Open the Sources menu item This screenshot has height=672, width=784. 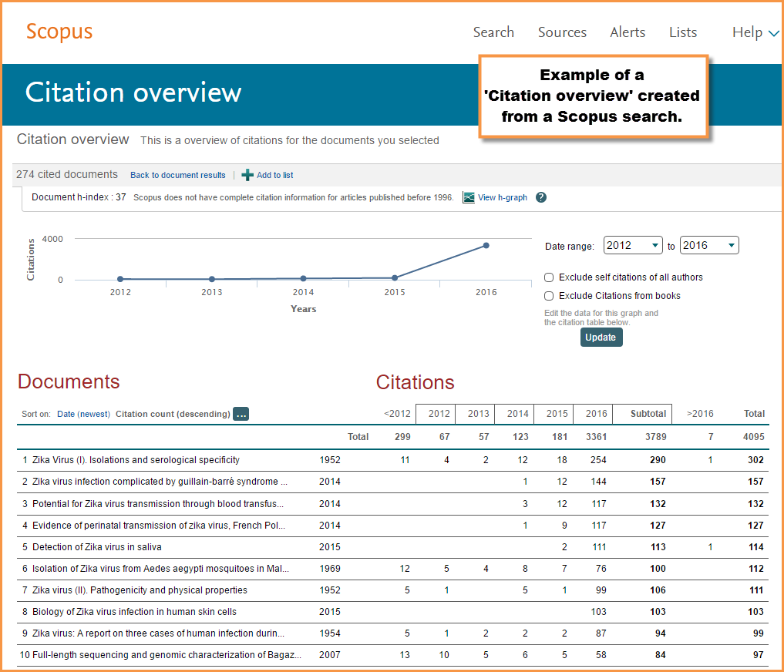pyautogui.click(x=562, y=32)
